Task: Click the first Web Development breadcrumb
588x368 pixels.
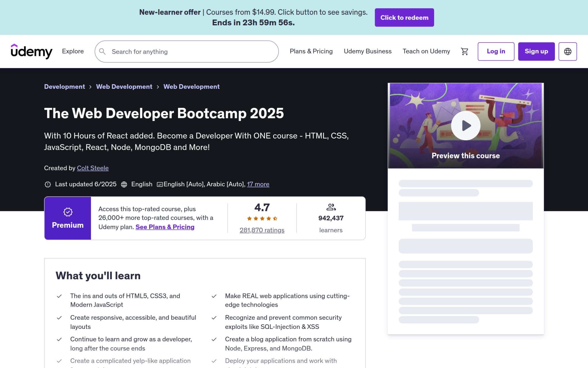Action: (x=124, y=87)
